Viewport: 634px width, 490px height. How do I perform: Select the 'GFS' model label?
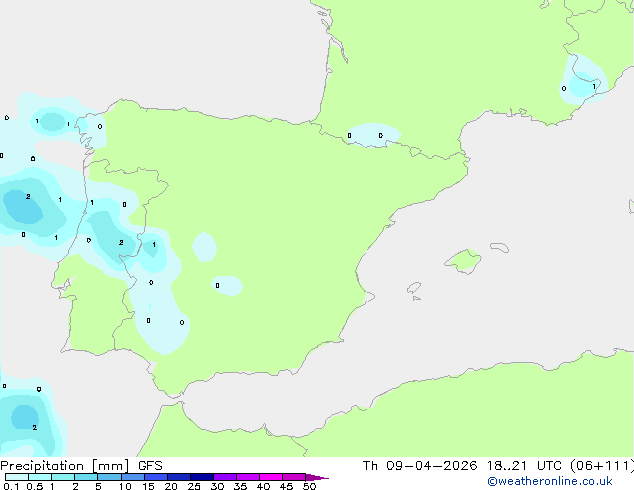pos(150,466)
